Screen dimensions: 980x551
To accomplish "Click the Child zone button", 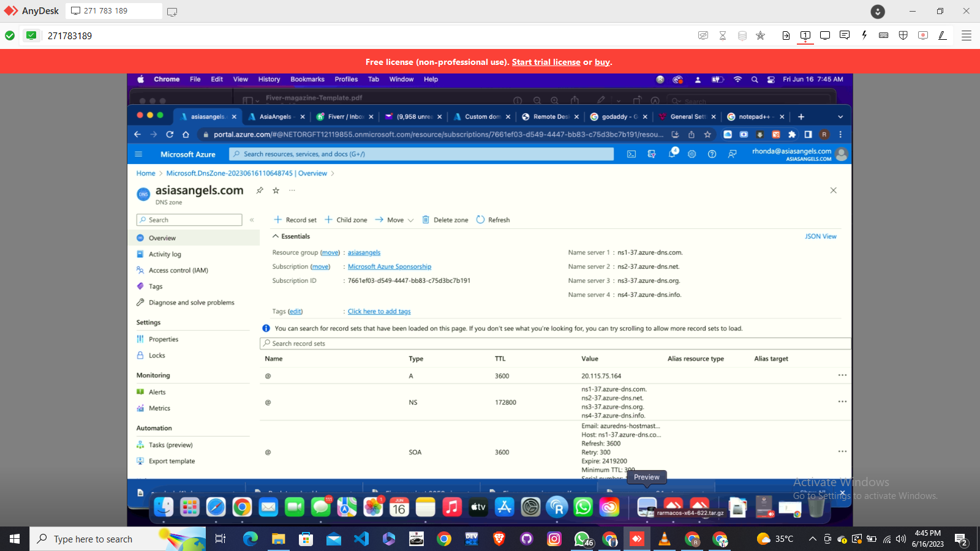I will coord(346,220).
